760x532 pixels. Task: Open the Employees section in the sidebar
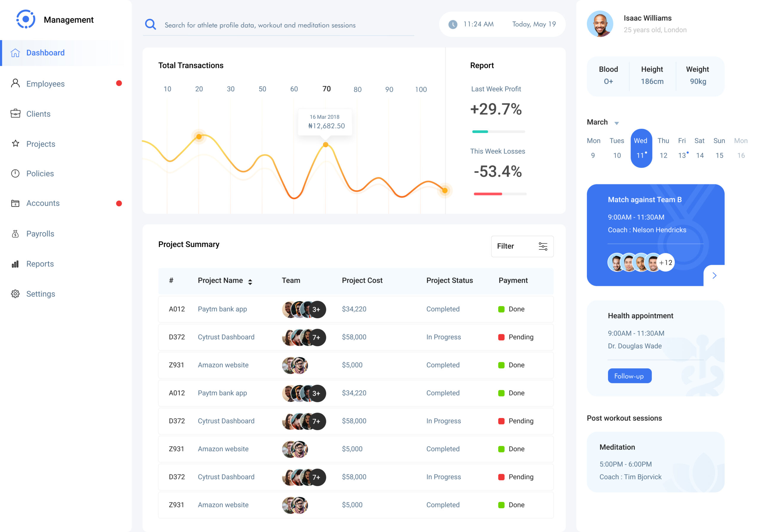click(x=45, y=84)
